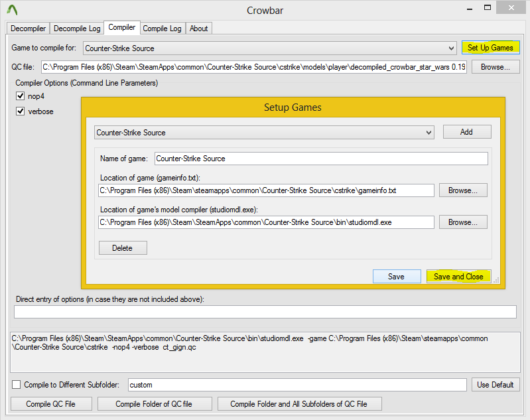Click the 'Setup Games' panel heading
Viewport: 530px width, 420px height.
293,107
